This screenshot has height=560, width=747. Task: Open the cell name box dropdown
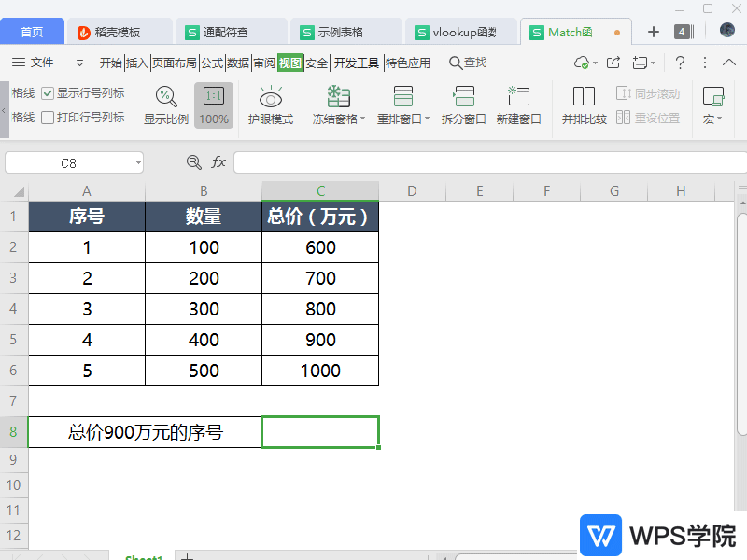[x=136, y=161]
